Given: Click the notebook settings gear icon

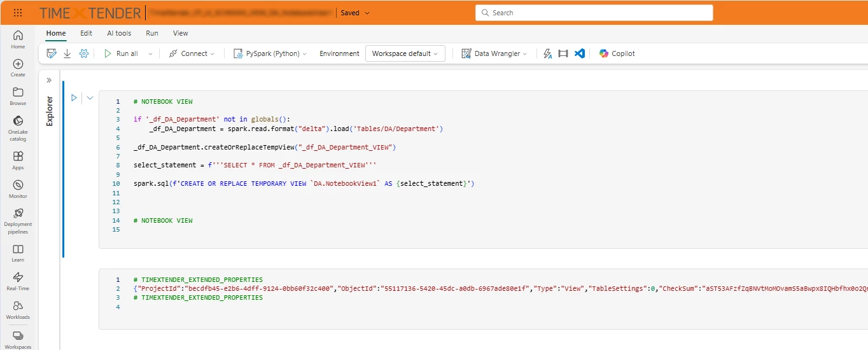Looking at the screenshot, I should [83, 53].
